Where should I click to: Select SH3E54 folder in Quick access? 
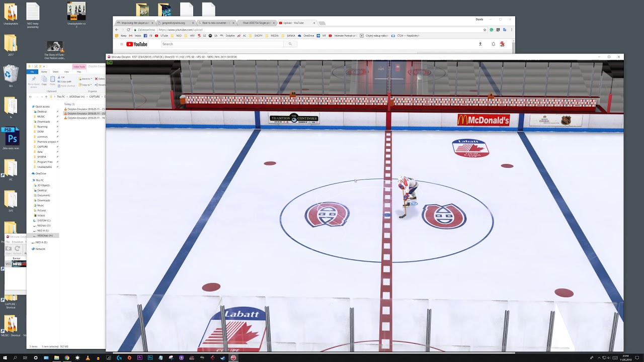[x=42, y=157]
